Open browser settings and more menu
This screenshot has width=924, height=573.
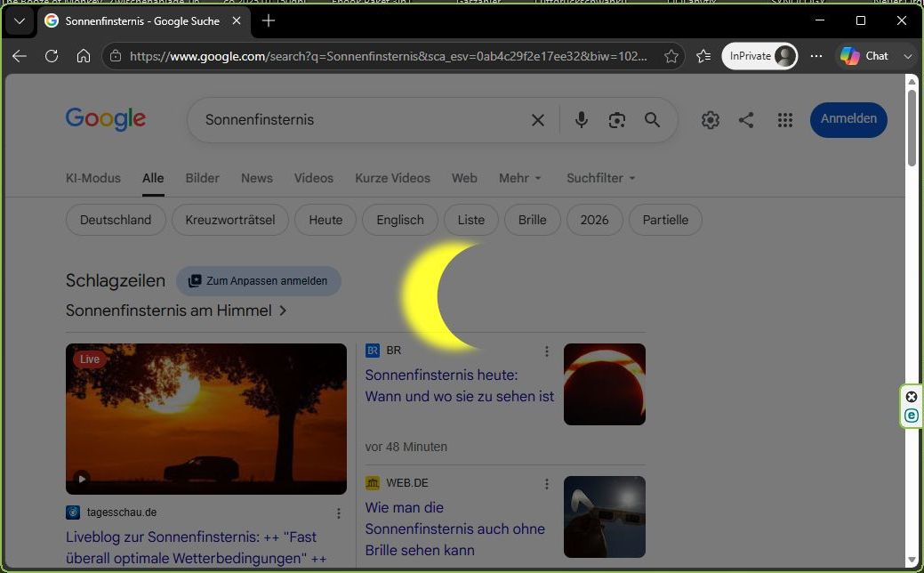tap(816, 56)
